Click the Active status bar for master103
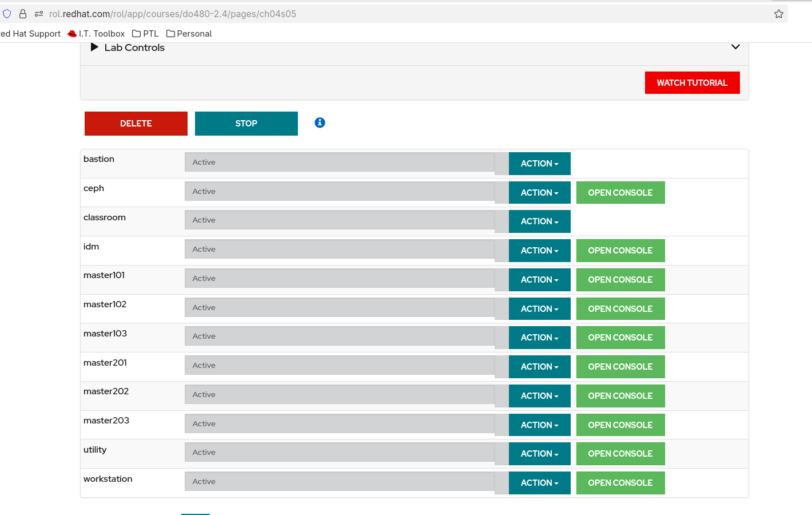 (340, 336)
